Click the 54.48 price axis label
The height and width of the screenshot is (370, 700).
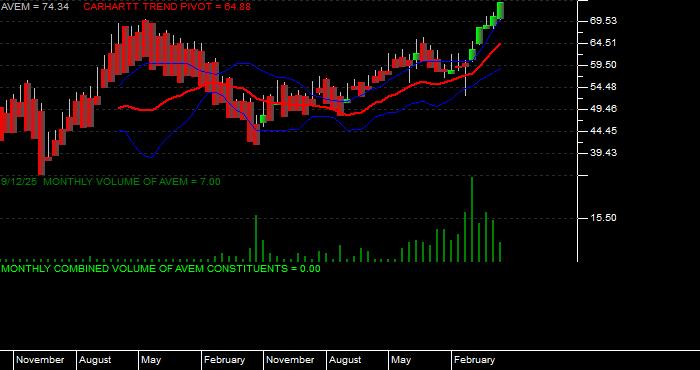(603, 87)
